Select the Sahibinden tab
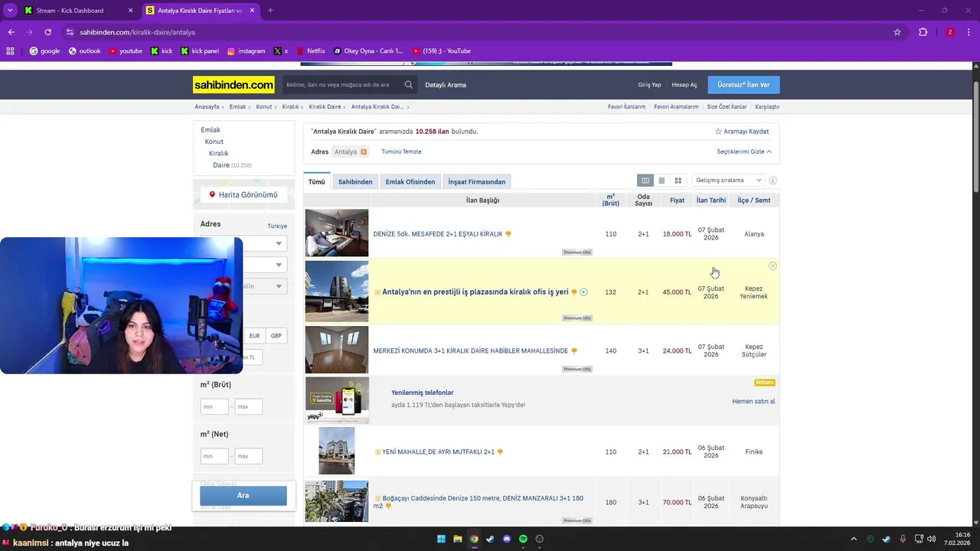This screenshot has width=980, height=551. coord(355,182)
